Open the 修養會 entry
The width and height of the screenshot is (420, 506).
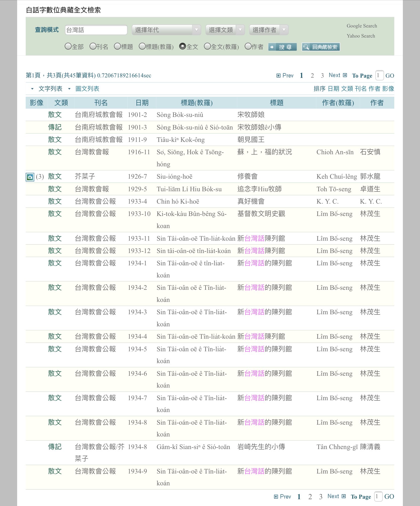(x=247, y=177)
